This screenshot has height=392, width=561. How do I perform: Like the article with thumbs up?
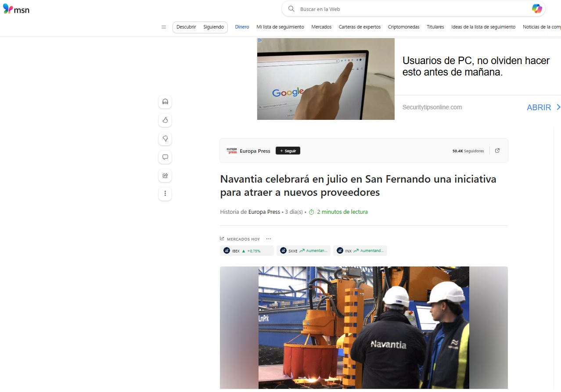[x=165, y=120]
